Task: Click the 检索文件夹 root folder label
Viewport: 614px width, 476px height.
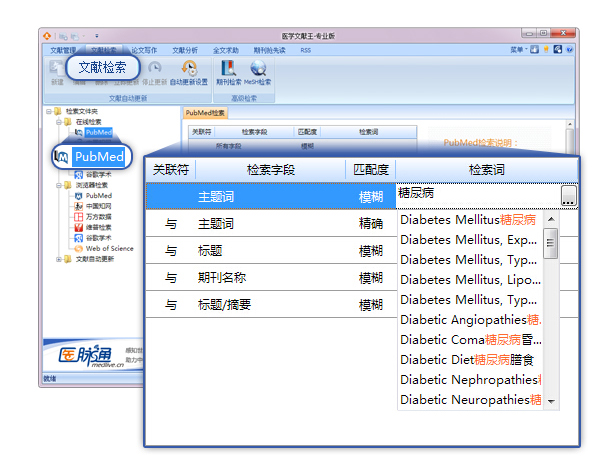Action: pyautogui.click(x=81, y=111)
